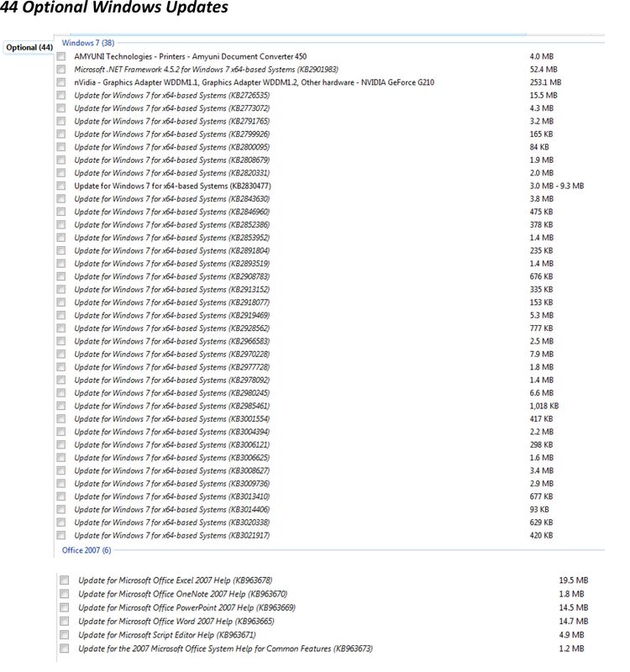The height and width of the screenshot is (672, 630).
Task: Select update text ending in KB2891804
Action: [172, 250]
